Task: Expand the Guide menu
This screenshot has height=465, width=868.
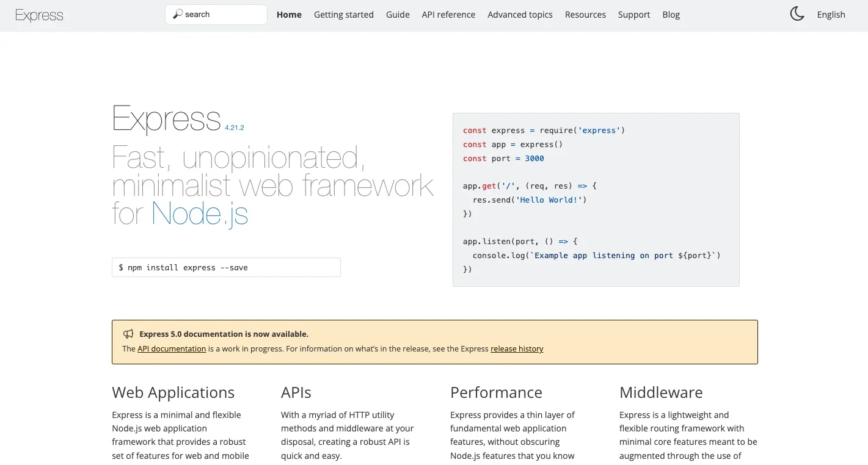Action: [398, 15]
